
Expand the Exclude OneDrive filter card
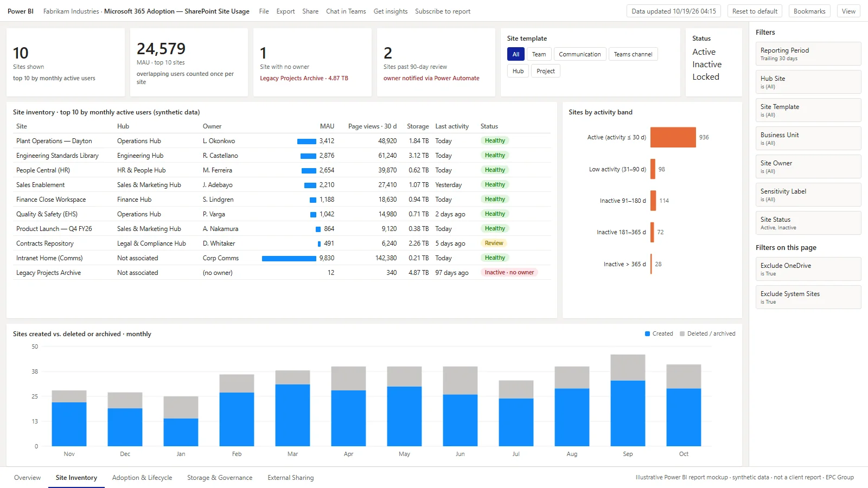tap(808, 269)
